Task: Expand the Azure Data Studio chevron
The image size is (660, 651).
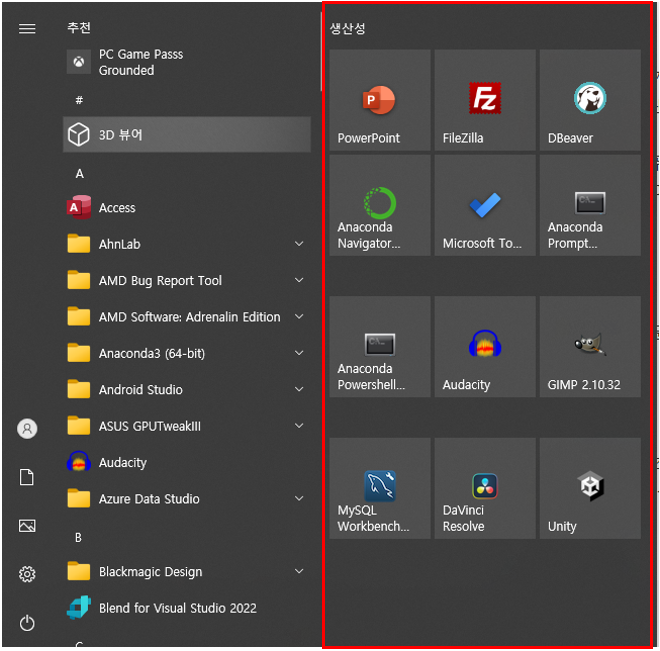Action: coord(299,499)
